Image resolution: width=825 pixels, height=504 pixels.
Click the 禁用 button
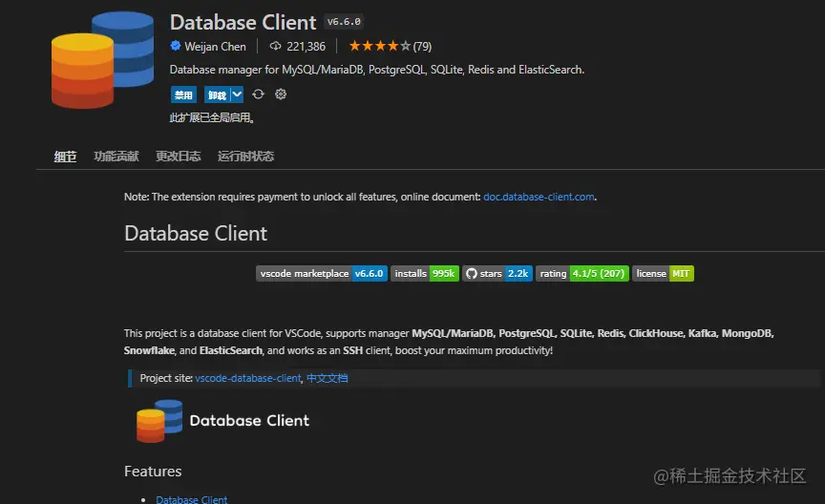pyautogui.click(x=182, y=94)
